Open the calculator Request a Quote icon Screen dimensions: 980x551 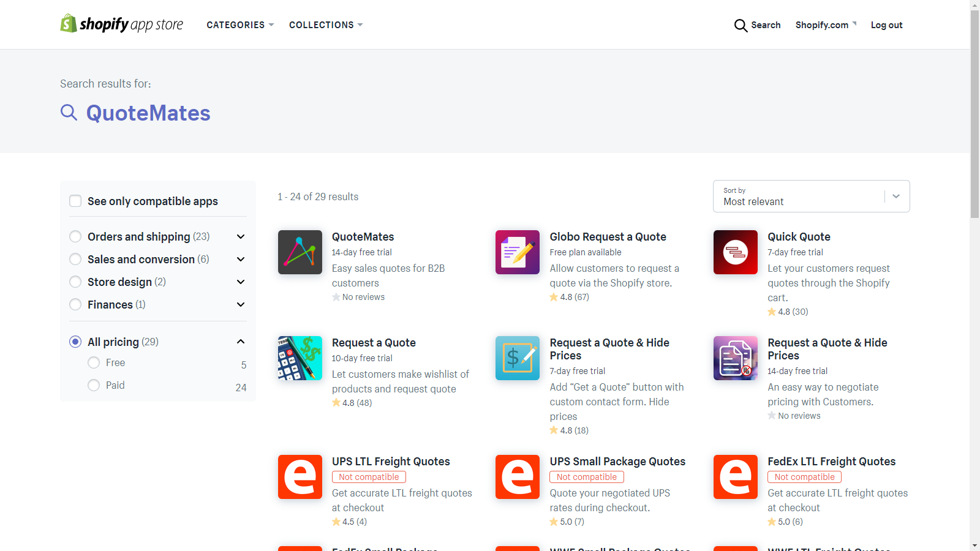tap(300, 358)
